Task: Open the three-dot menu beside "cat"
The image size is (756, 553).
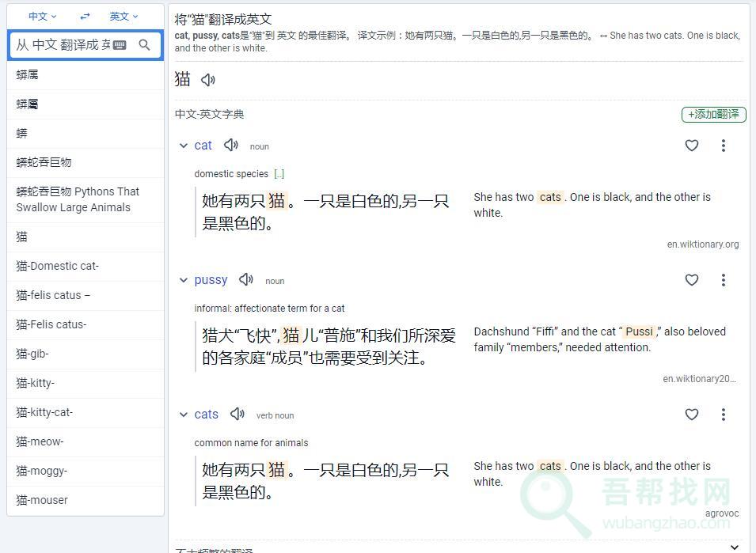Action: [724, 146]
